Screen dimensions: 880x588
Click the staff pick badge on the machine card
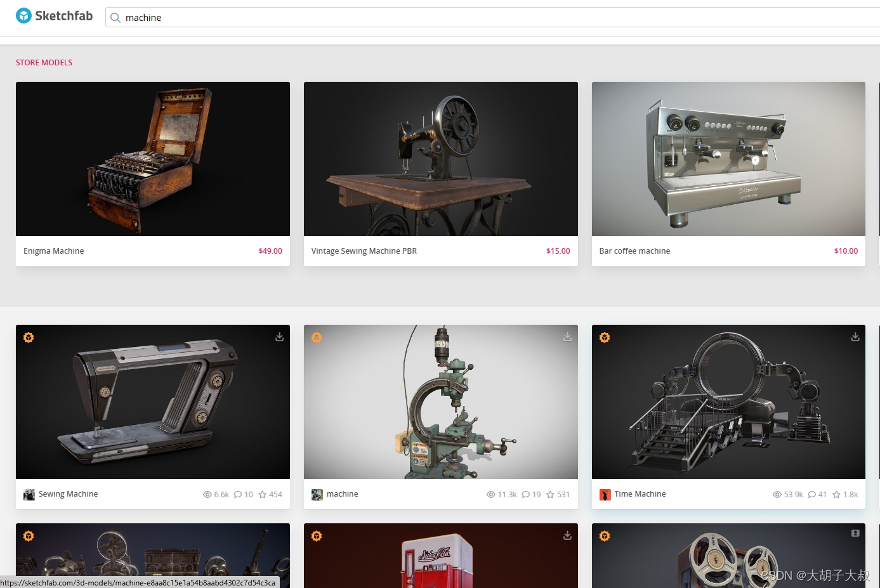click(317, 337)
